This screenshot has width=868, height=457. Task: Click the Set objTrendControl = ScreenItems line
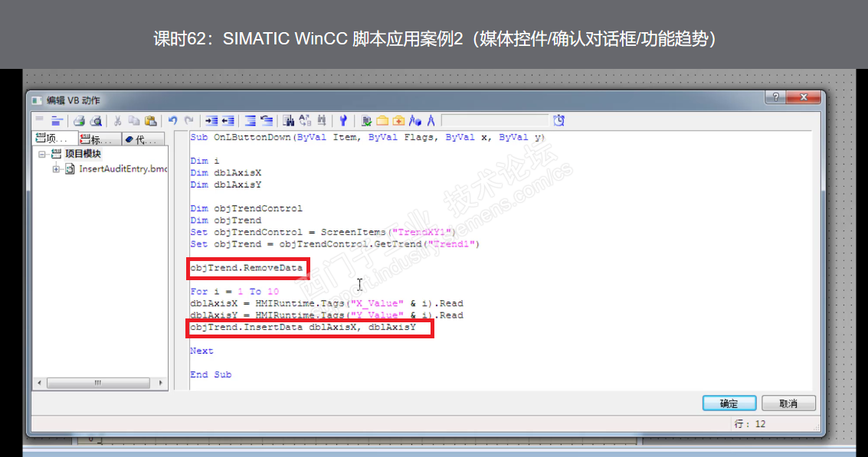323,233
